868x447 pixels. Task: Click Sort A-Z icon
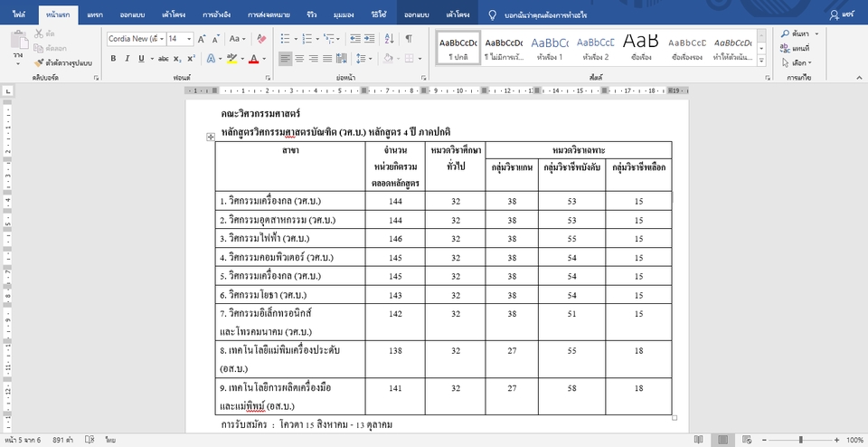[x=389, y=39]
